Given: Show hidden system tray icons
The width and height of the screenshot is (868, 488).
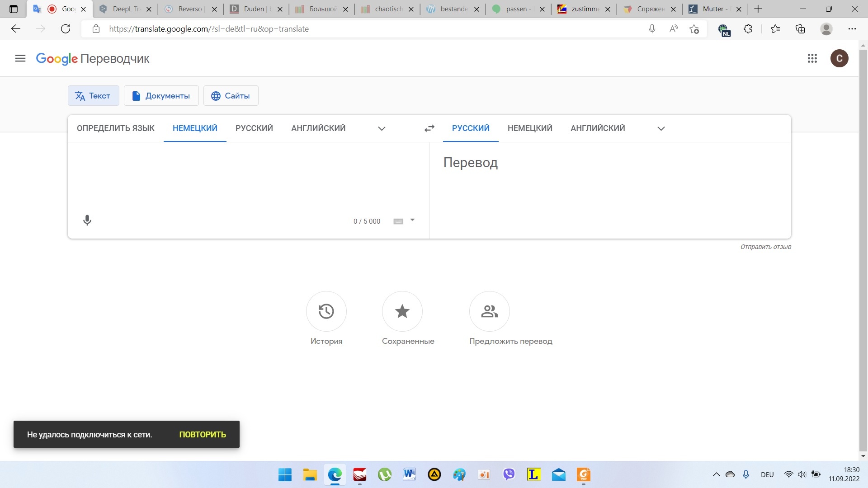Looking at the screenshot, I should click(716, 474).
